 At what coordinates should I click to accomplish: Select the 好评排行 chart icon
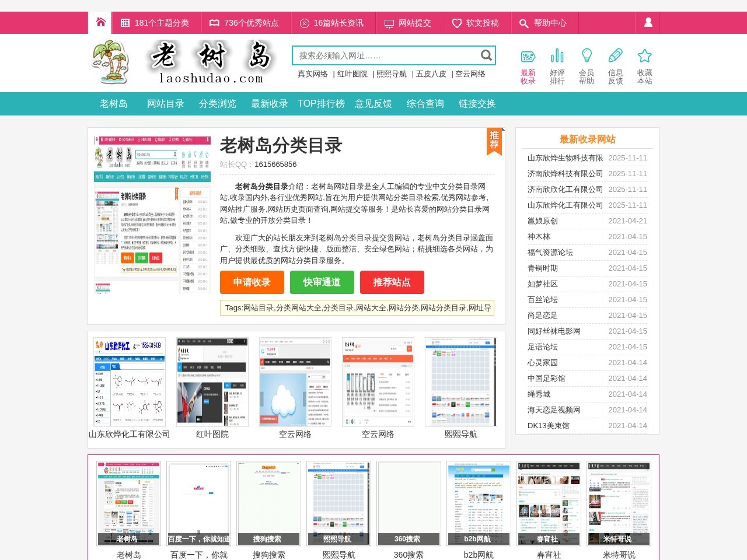[x=557, y=56]
